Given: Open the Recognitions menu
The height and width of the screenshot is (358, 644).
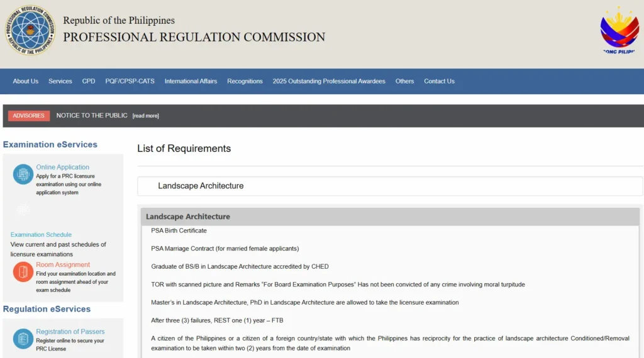Looking at the screenshot, I should click(x=245, y=81).
